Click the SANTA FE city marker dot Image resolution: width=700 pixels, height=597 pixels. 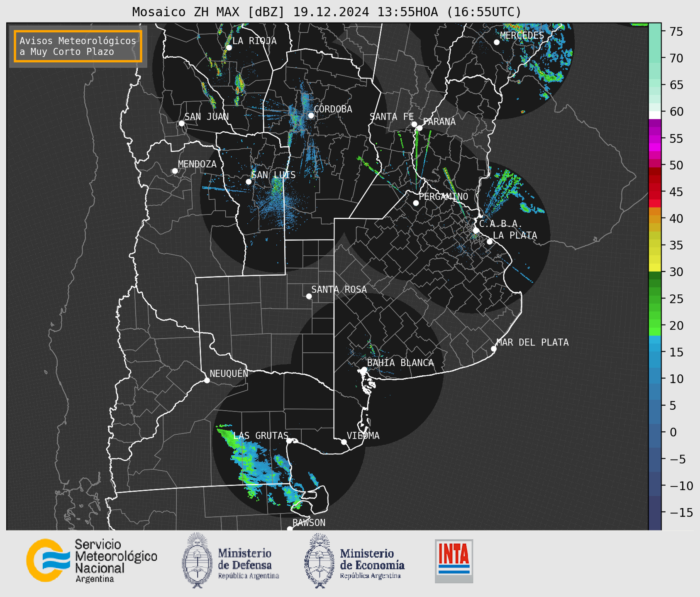pos(414,124)
